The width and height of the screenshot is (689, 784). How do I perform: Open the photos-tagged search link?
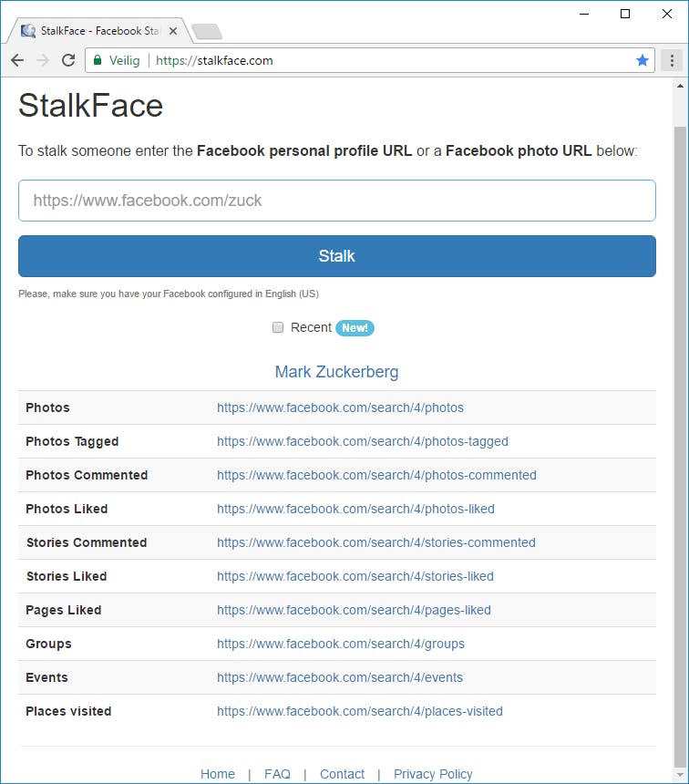click(x=362, y=441)
